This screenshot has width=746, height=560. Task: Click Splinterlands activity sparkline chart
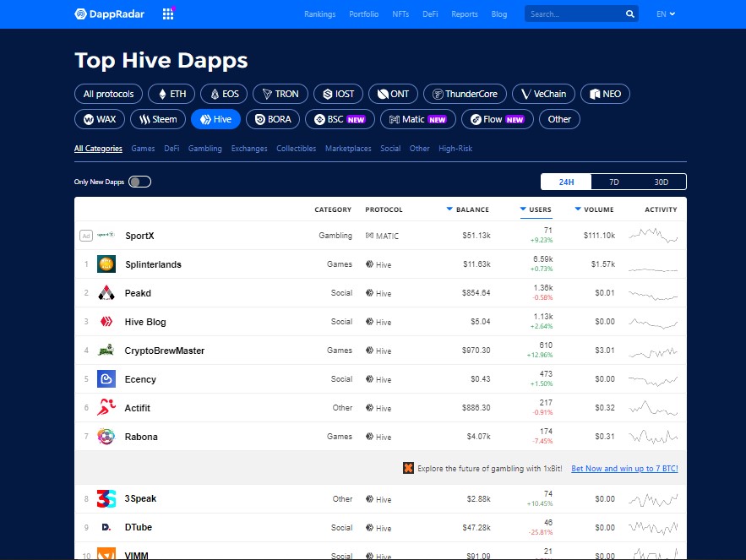653,269
